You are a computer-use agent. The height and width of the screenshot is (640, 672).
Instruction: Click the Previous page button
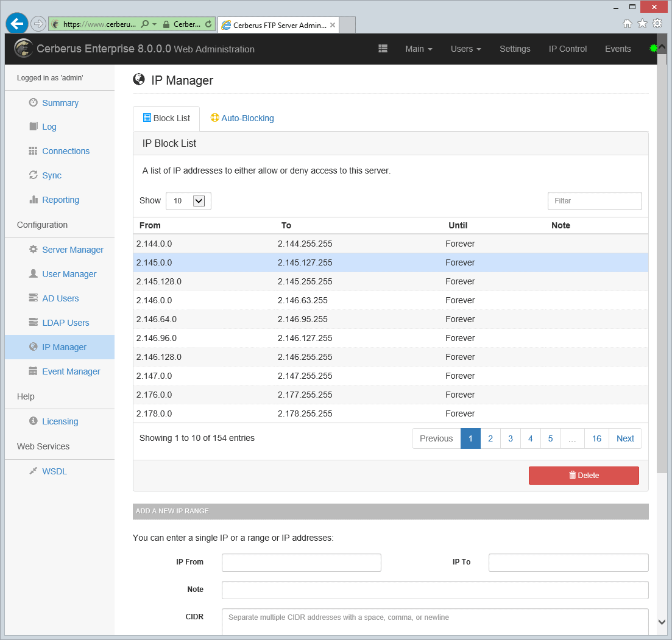(436, 438)
